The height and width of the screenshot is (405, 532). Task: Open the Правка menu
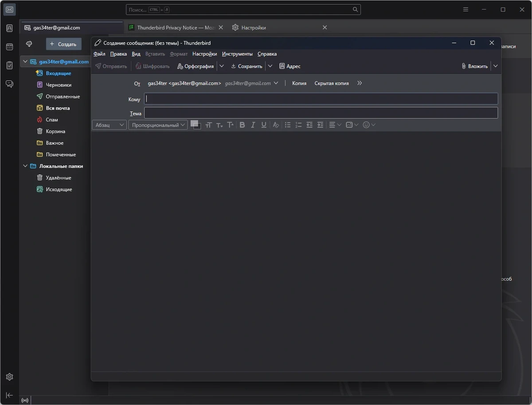point(118,54)
